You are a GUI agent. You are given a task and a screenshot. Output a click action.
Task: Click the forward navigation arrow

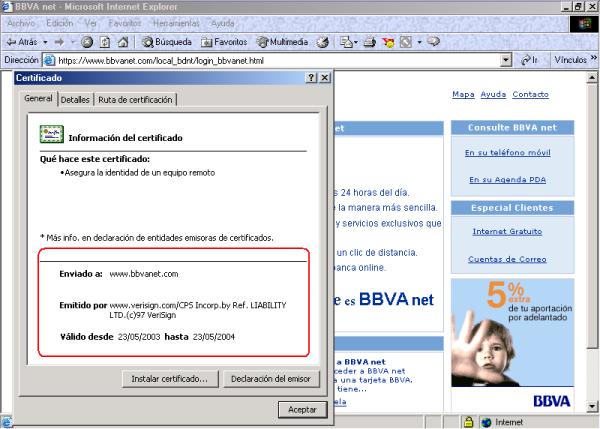tap(59, 42)
